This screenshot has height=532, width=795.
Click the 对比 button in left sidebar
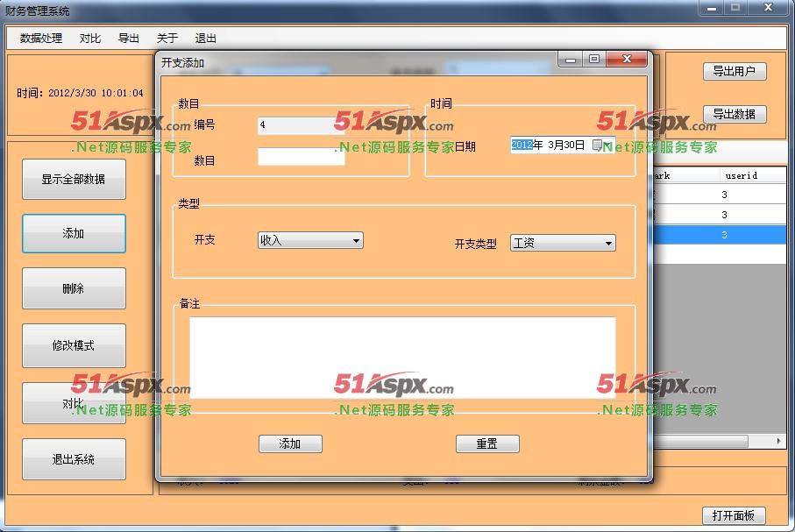click(74, 403)
